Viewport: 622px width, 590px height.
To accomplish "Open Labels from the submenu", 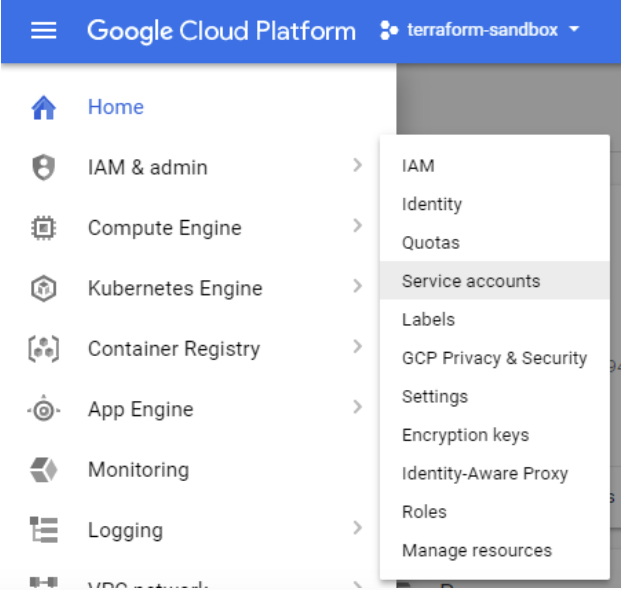I will 495,319.
